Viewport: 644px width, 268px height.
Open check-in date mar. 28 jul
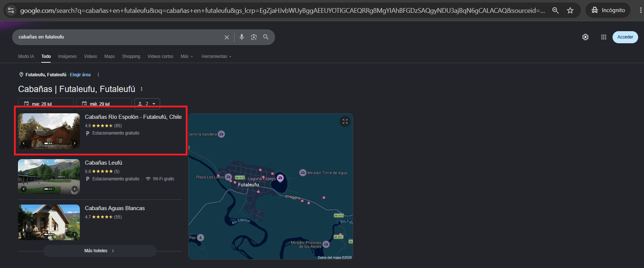tap(46, 104)
